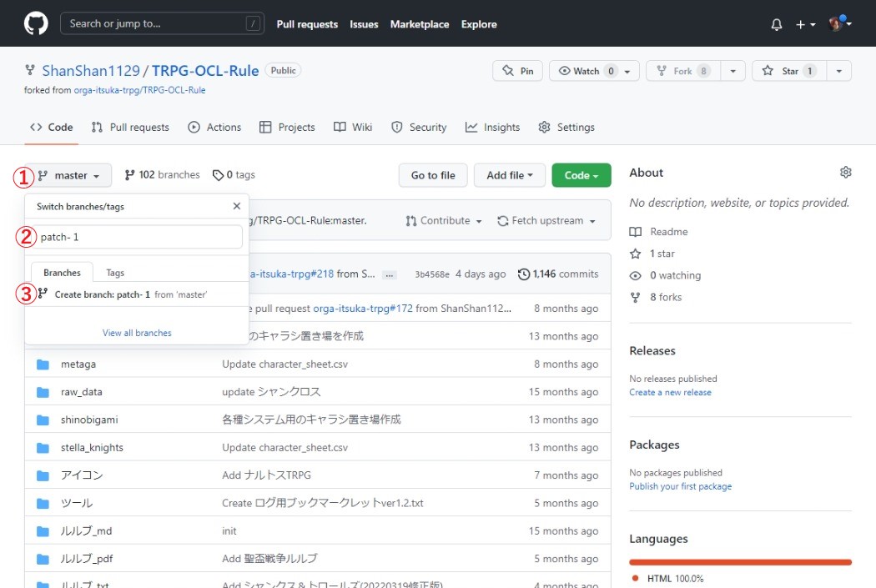Click the branch filter field containing patch-1
The image size is (876, 588).
(138, 237)
